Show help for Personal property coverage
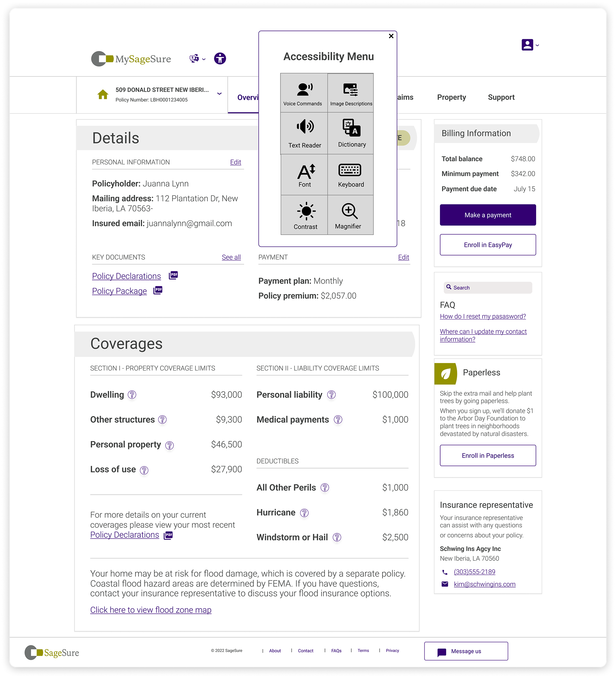 pos(170,445)
